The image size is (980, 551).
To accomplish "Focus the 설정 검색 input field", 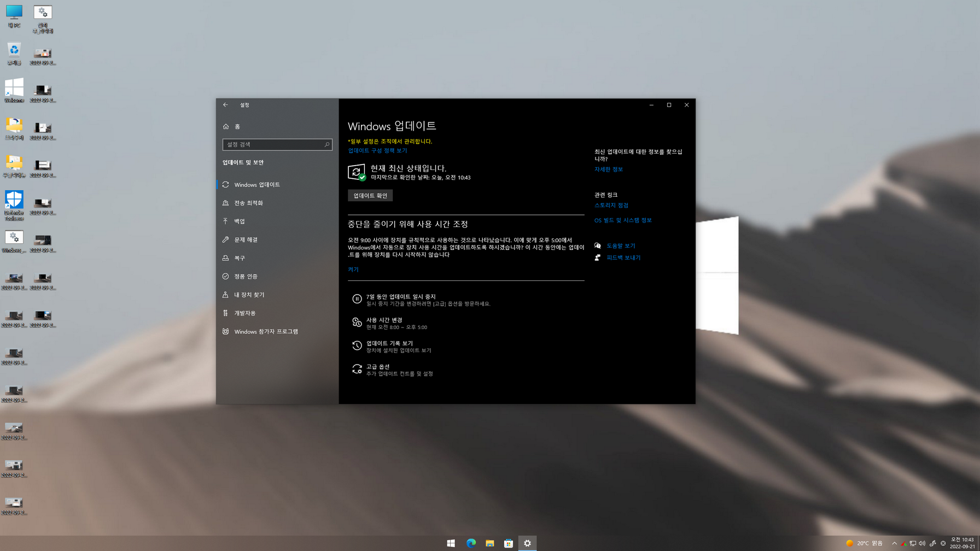I will 277,144.
